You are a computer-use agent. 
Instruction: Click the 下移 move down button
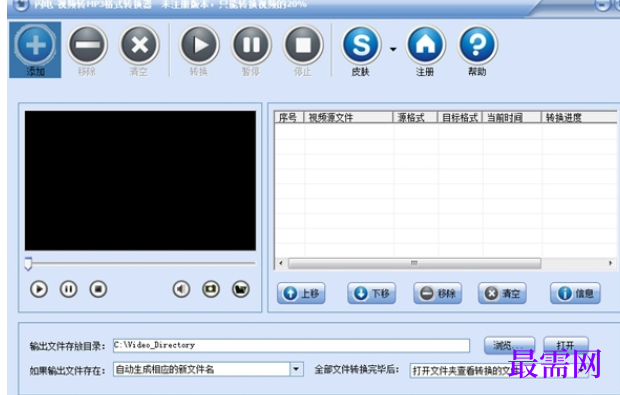pyautogui.click(x=372, y=293)
